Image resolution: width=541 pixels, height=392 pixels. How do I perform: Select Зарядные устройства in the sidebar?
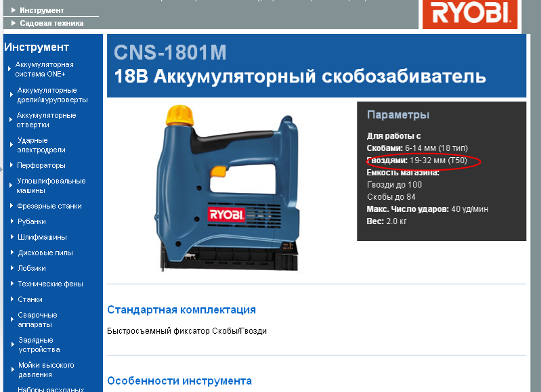pyautogui.click(x=39, y=345)
